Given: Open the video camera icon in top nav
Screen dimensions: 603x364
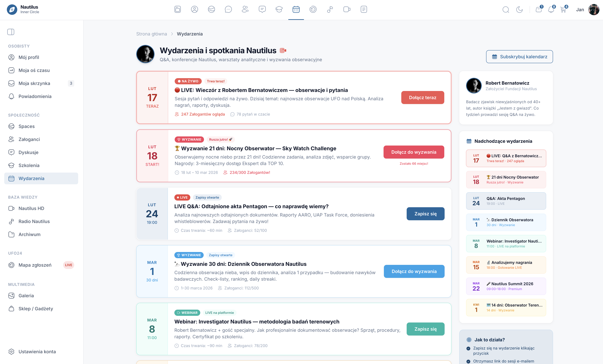Looking at the screenshot, I should [x=347, y=10].
